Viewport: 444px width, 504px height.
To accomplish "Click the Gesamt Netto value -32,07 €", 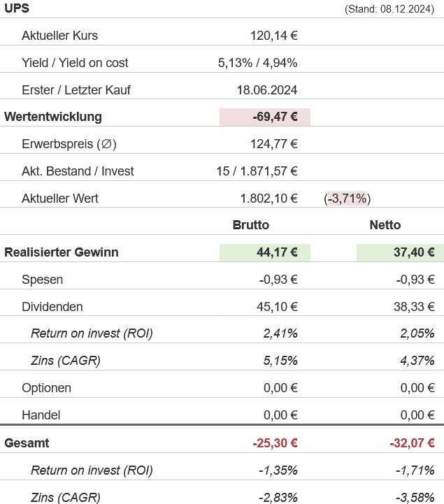I will [412, 443].
